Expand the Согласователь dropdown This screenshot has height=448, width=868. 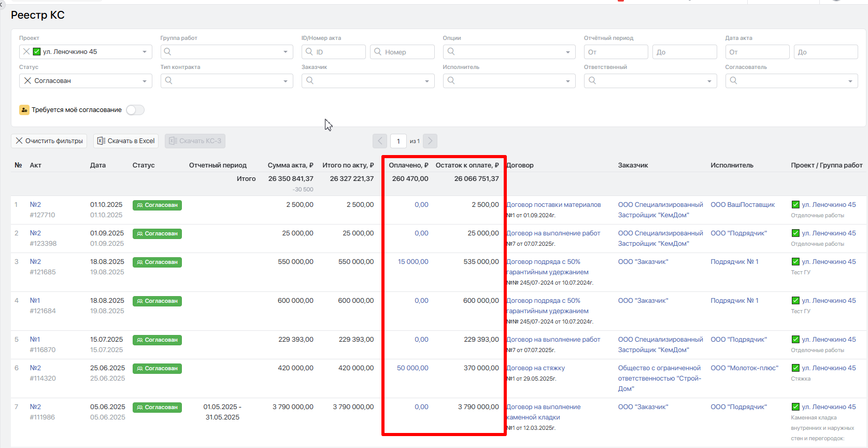tap(850, 81)
